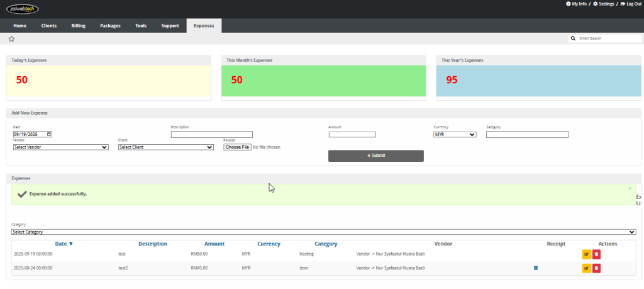Viewport: 644px width, 289px height.
Task: Open the Currency MYR dropdown
Action: [455, 134]
